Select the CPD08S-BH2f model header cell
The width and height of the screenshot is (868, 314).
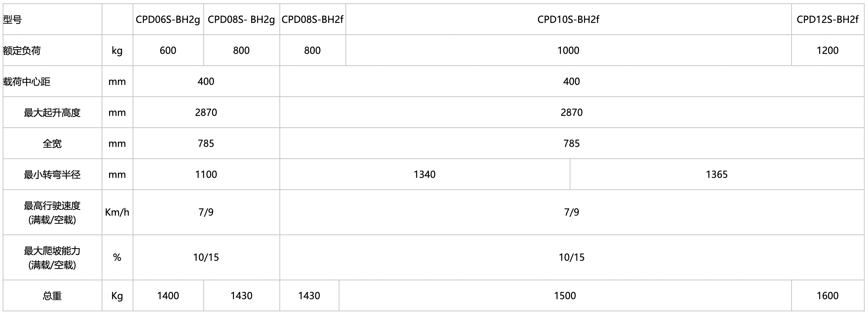312,20
